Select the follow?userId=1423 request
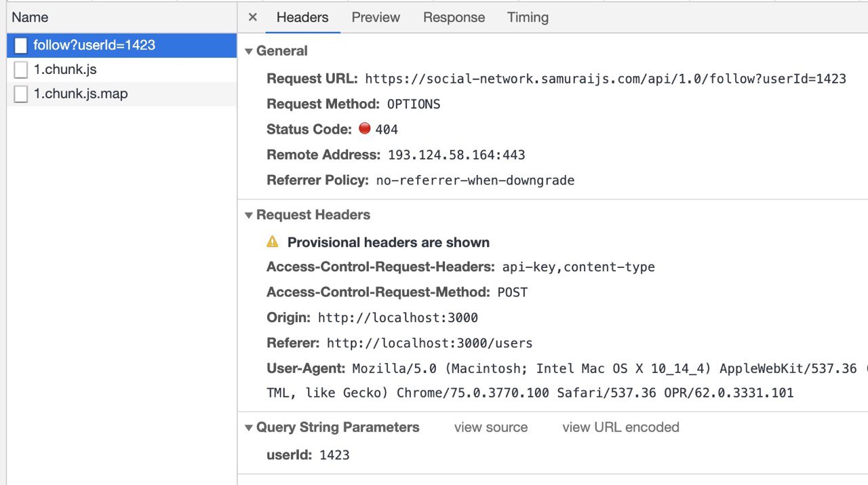The width and height of the screenshot is (868, 485). (x=94, y=45)
